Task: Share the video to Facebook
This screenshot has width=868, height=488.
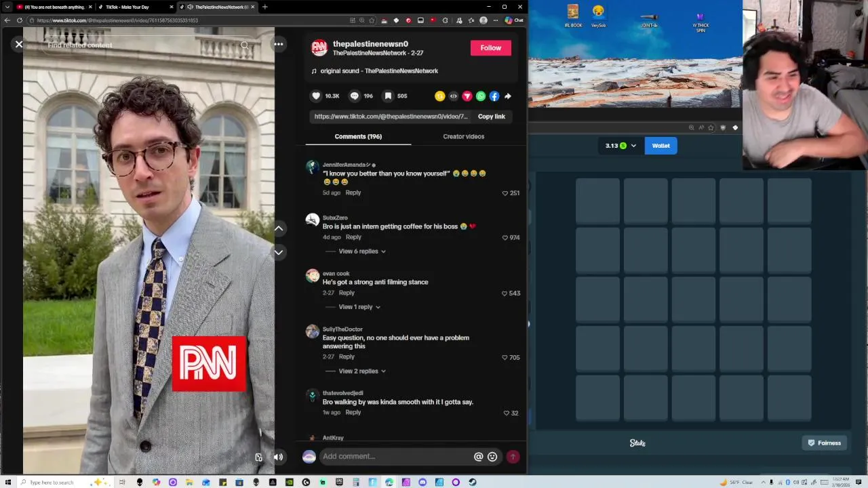Action: point(494,96)
